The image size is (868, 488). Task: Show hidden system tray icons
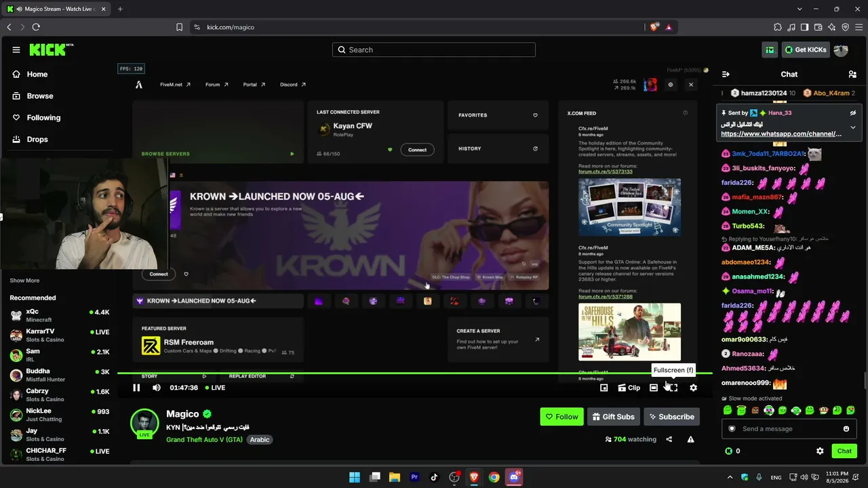click(x=730, y=477)
